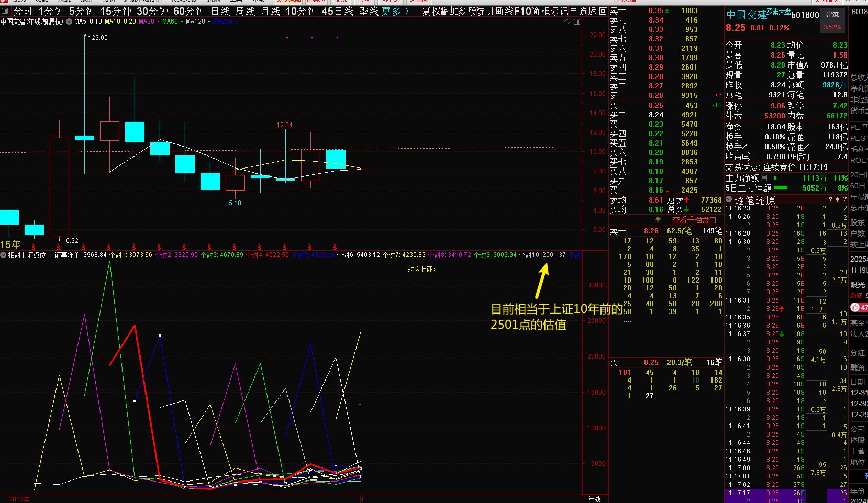
Task: Click the 买一 price 8.25 in order book
Action: [655, 105]
